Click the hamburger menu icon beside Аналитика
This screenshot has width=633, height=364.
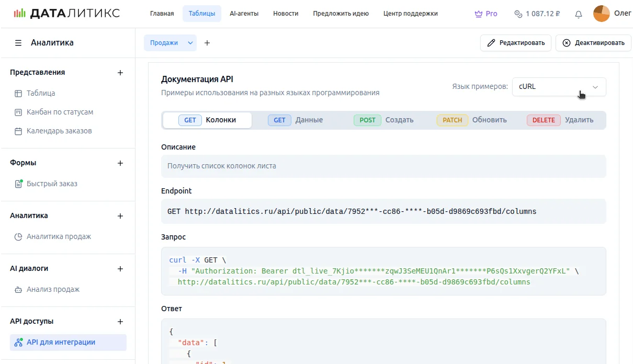(18, 43)
